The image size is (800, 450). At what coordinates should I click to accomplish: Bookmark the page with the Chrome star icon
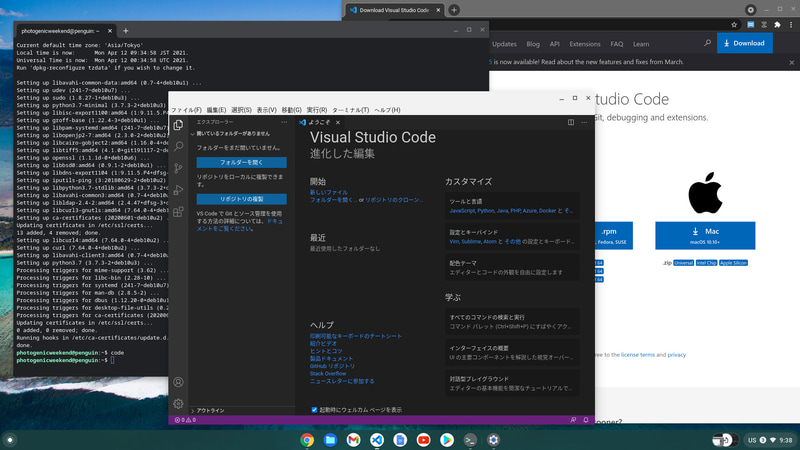click(734, 24)
